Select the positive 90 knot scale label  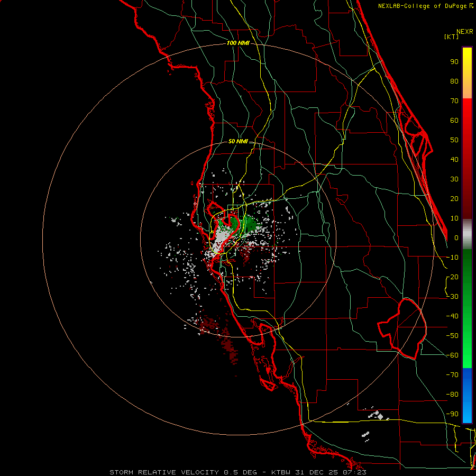[454, 62]
